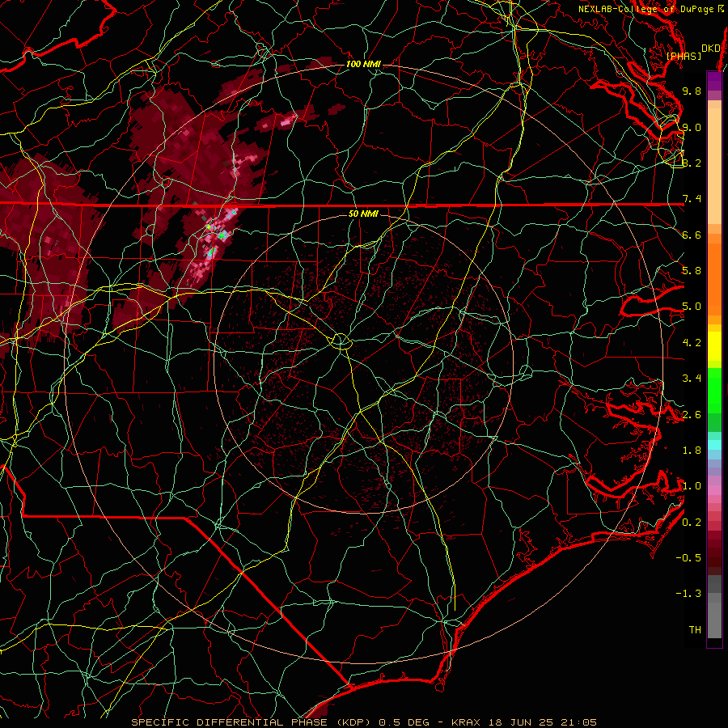Pick the bright green segment of the color scale

(x=714, y=391)
